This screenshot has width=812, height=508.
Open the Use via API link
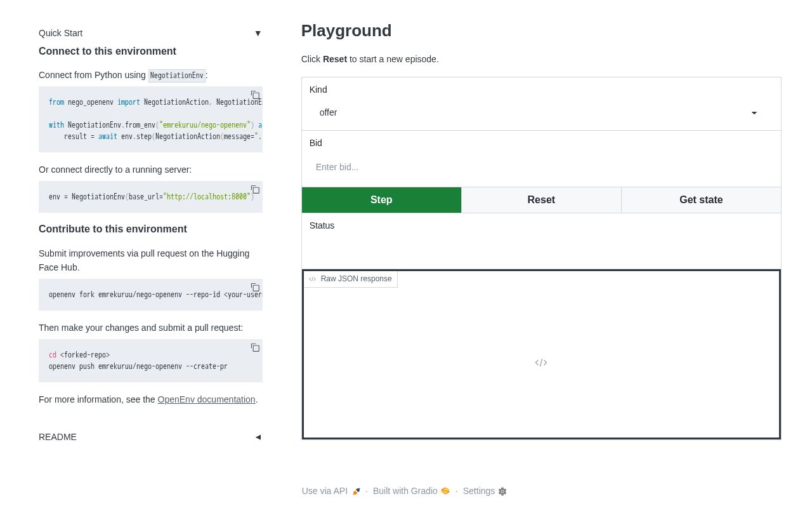click(x=331, y=491)
